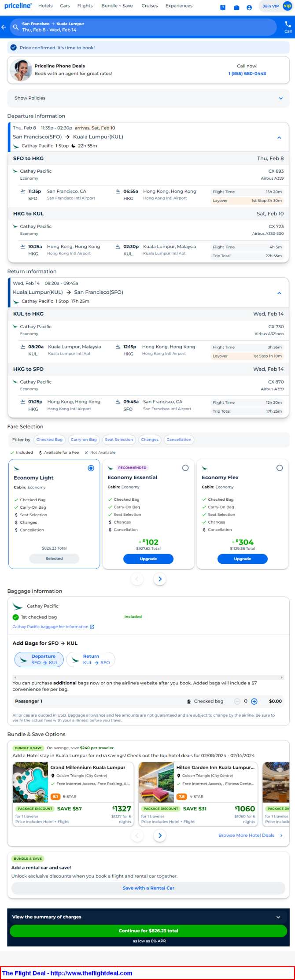This screenshot has width=295, height=980.
Task: Click the San Francisco to Kuala Lumpur search field
Action: tap(143, 27)
